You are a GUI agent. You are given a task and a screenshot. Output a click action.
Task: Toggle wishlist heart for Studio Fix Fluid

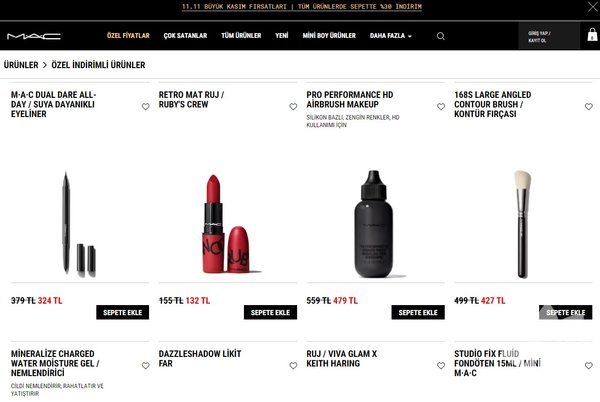click(x=589, y=366)
